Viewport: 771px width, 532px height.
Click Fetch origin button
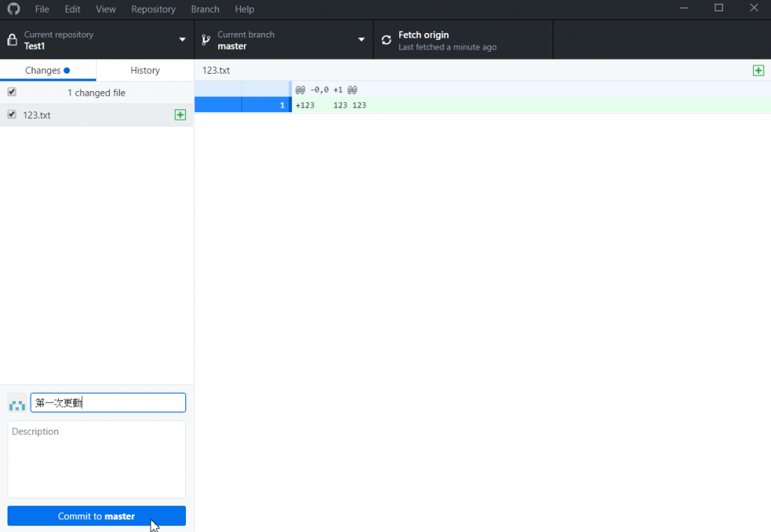(463, 40)
